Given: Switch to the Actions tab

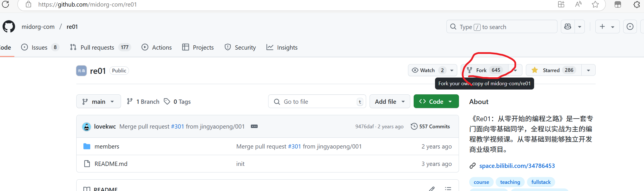Looking at the screenshot, I should click(157, 47).
